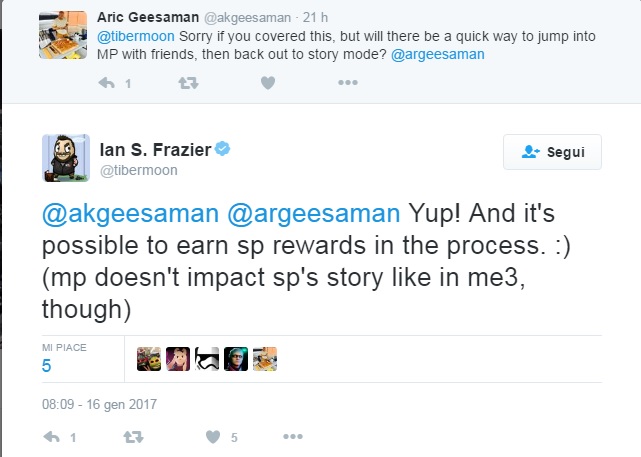Open more options on Aric's tweet

(x=347, y=84)
